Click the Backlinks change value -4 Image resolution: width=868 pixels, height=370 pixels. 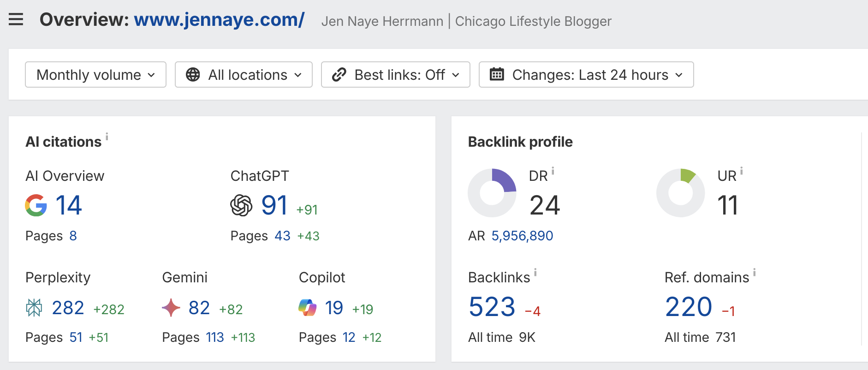click(x=533, y=311)
